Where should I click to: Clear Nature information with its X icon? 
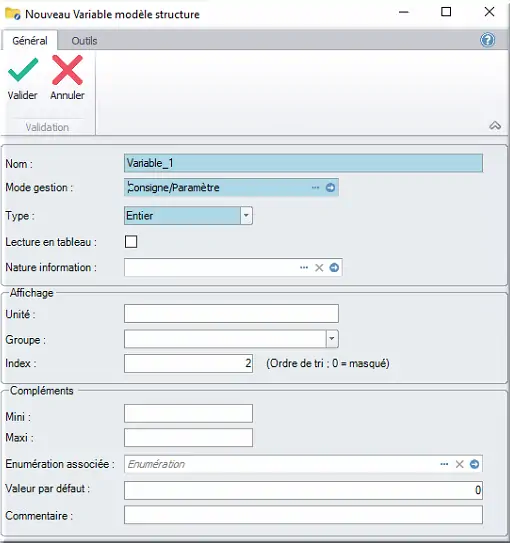point(319,268)
